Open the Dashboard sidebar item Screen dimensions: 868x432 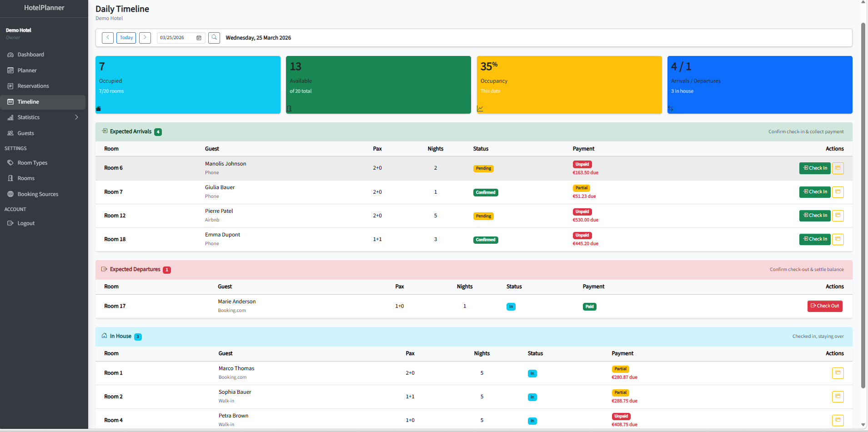click(43, 55)
